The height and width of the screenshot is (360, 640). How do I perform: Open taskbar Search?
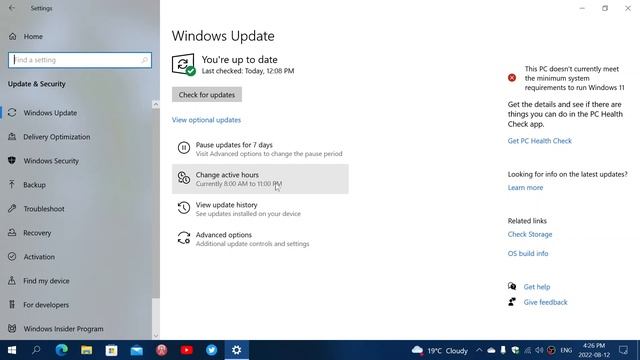pos(36,350)
